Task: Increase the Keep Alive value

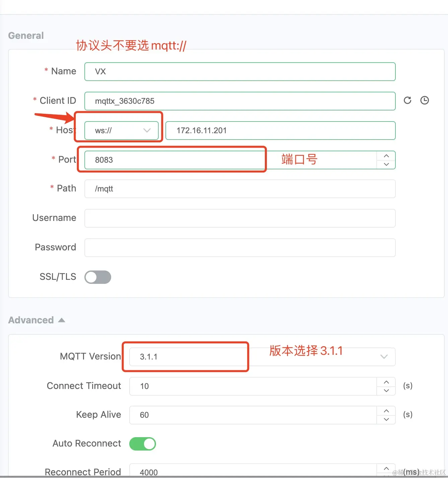Action: (386, 411)
